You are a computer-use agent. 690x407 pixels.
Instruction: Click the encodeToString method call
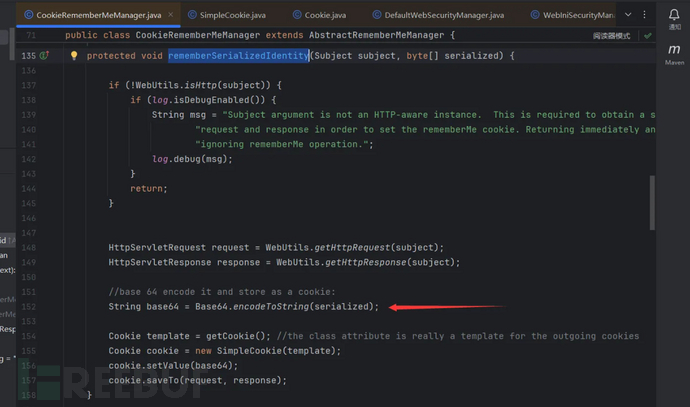270,306
